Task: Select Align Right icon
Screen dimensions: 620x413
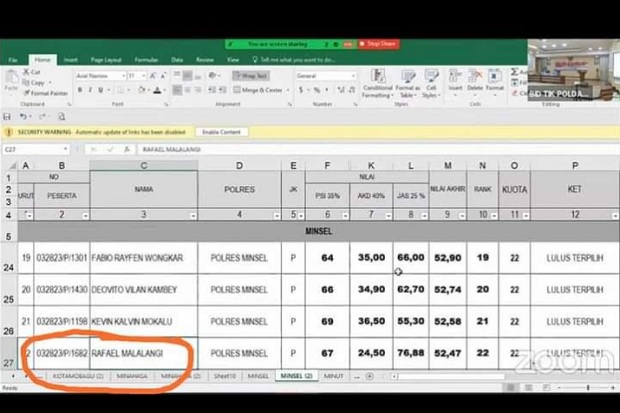Action: pos(198,90)
